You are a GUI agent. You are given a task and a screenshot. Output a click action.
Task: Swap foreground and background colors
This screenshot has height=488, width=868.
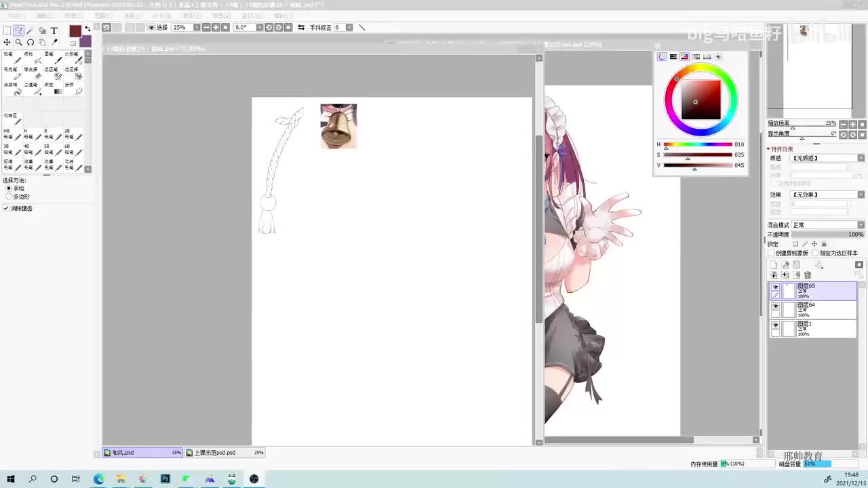87,28
